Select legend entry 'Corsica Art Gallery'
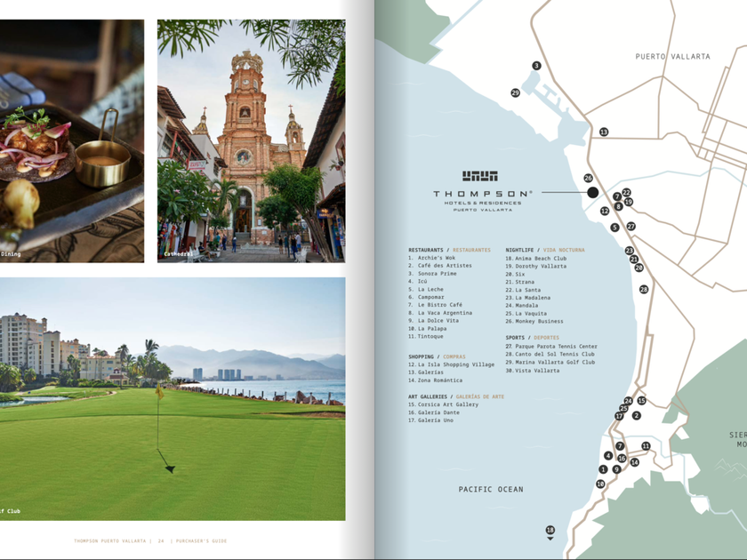747x560 pixels. pyautogui.click(x=443, y=404)
